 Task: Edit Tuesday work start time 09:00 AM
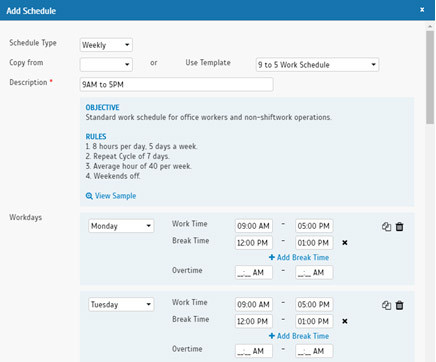(254, 304)
